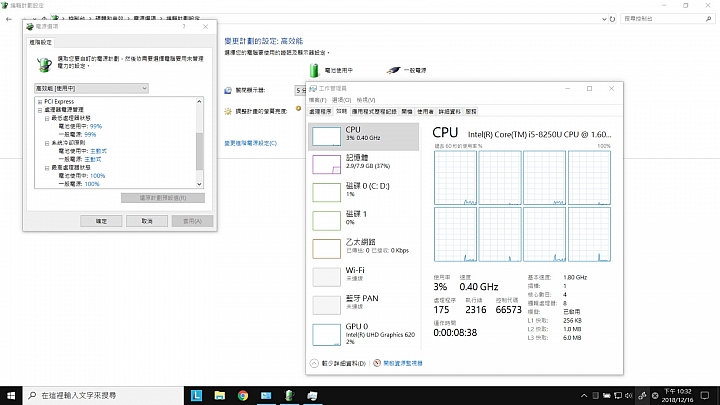Show hidden system tray icons
This screenshot has width=720, height=405.
pos(584,395)
